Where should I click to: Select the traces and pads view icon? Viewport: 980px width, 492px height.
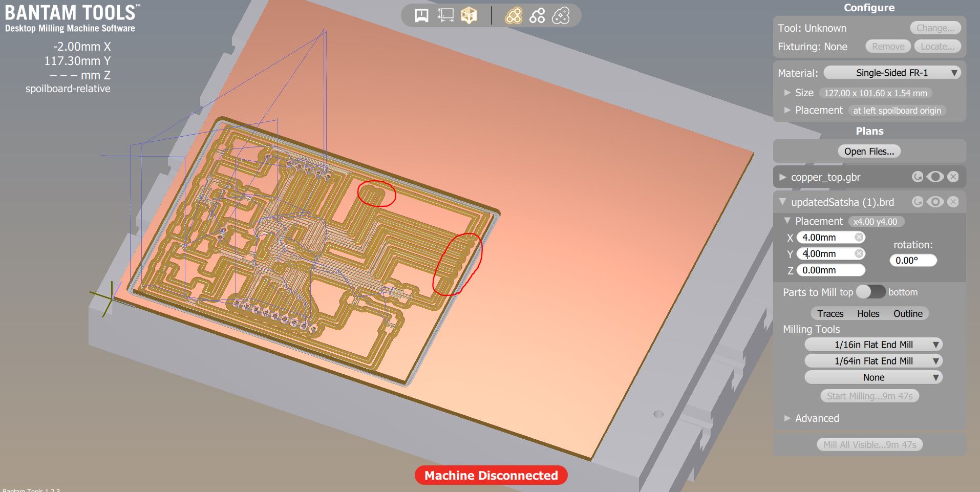(x=537, y=16)
